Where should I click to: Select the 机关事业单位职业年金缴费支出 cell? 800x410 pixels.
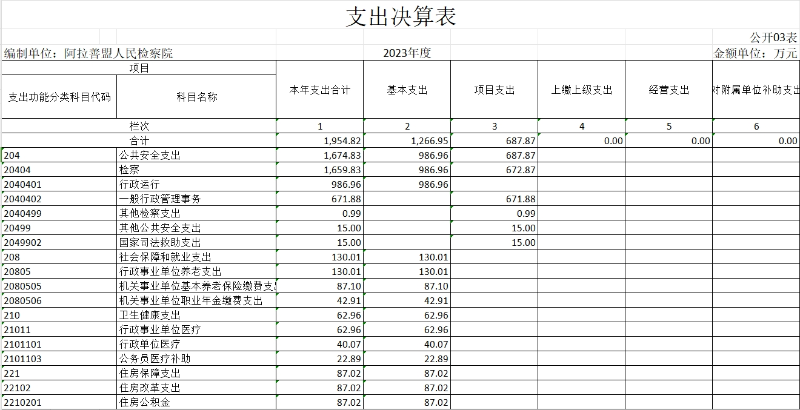tap(197, 301)
